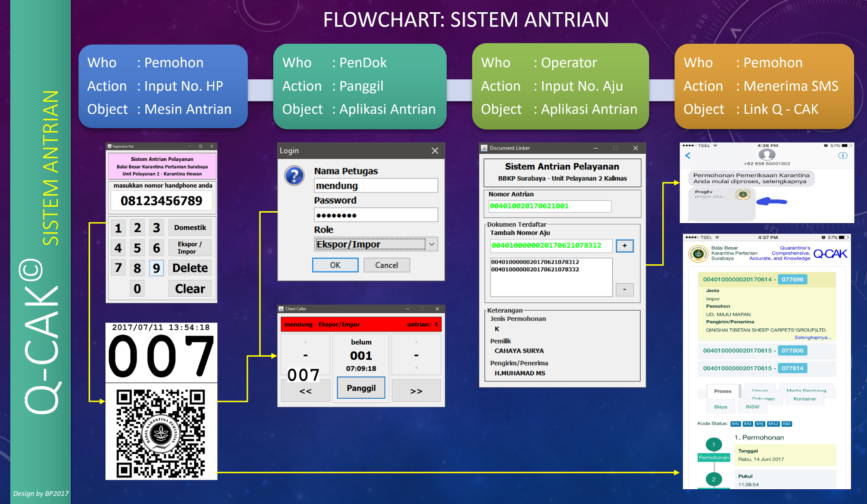867x504 pixels.
Task: Click the blue question mark help icon
Action: [x=294, y=176]
